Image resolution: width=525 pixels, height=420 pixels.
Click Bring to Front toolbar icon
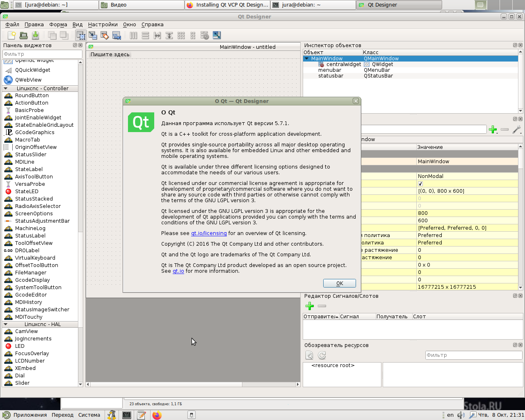[x=64, y=36]
